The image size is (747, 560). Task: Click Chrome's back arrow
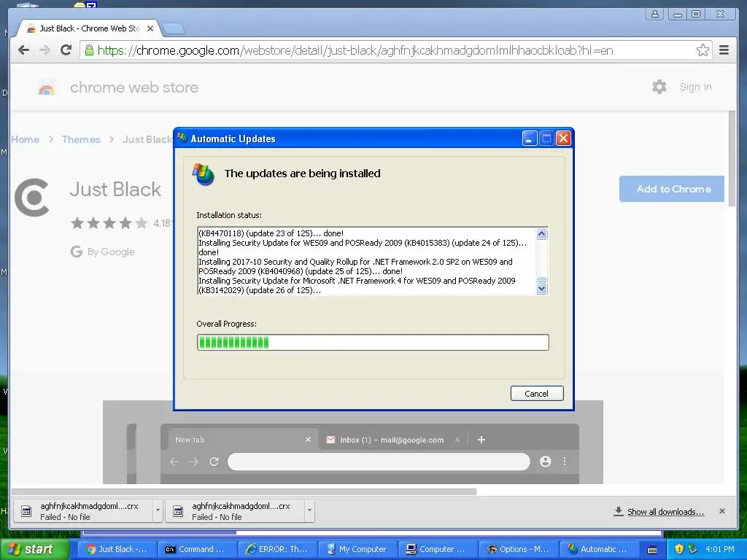[x=23, y=50]
